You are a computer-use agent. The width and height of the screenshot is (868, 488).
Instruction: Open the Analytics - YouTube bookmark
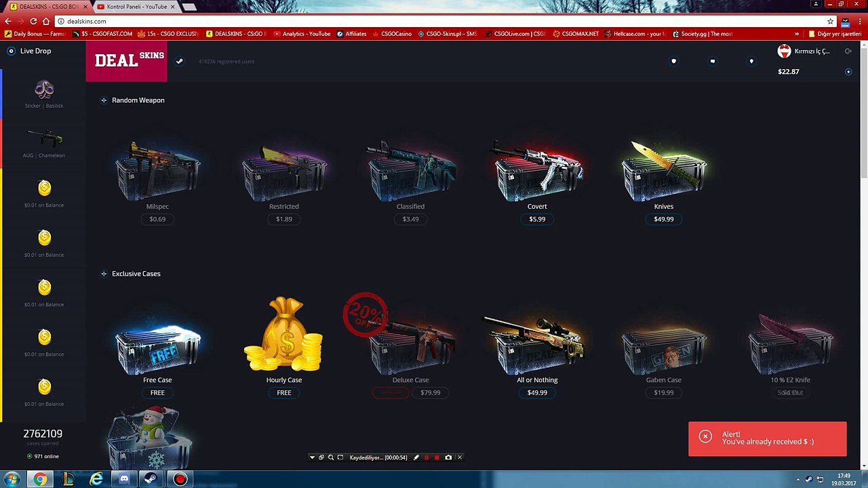[x=302, y=34]
